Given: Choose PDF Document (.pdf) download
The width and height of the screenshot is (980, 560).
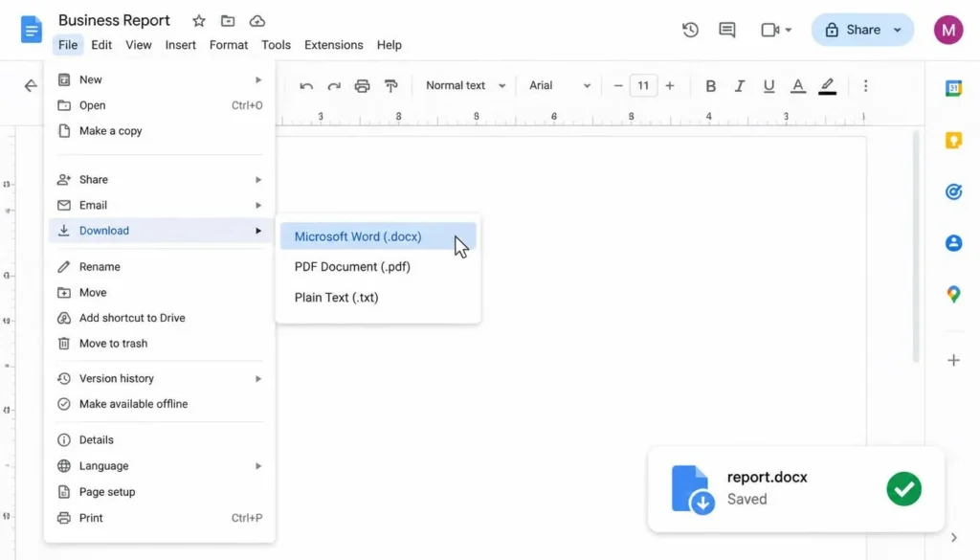Looking at the screenshot, I should 377,267.
